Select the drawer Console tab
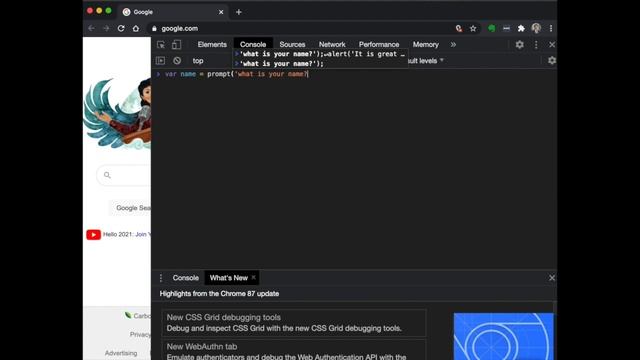640x360 pixels. click(185, 278)
